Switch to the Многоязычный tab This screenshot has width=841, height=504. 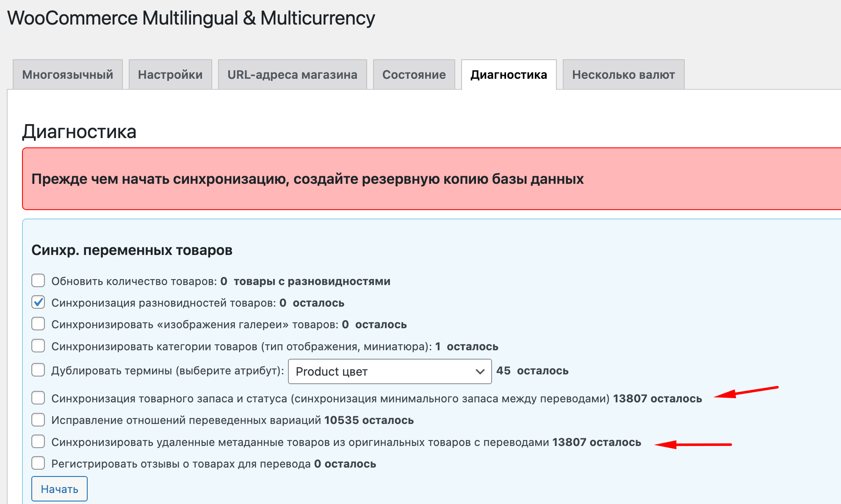pyautogui.click(x=68, y=75)
